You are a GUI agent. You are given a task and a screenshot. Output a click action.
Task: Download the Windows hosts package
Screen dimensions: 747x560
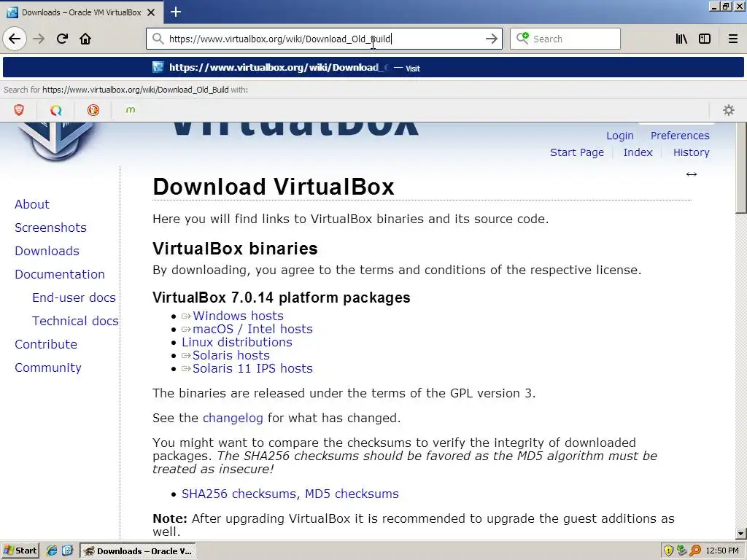[x=238, y=316]
